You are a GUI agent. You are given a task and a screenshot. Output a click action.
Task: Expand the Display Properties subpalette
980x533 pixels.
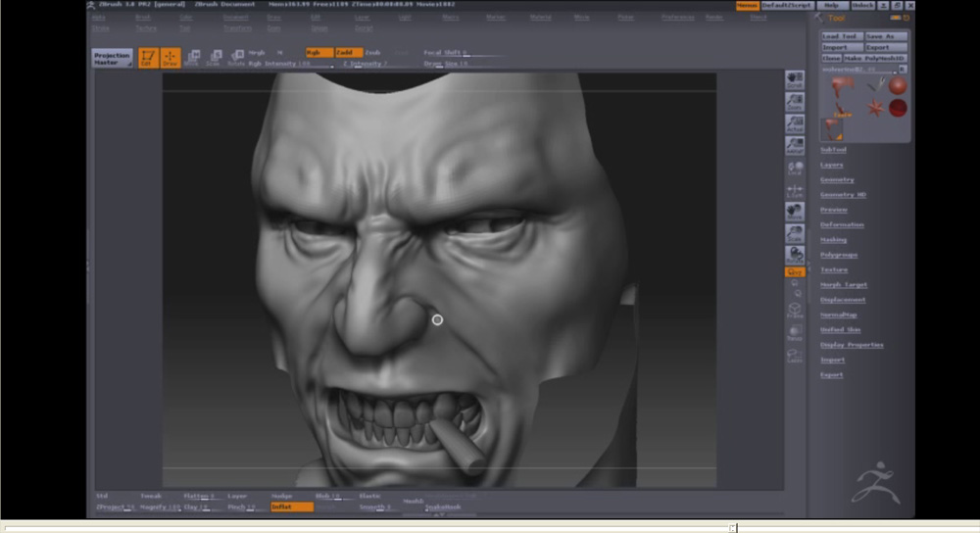point(852,345)
